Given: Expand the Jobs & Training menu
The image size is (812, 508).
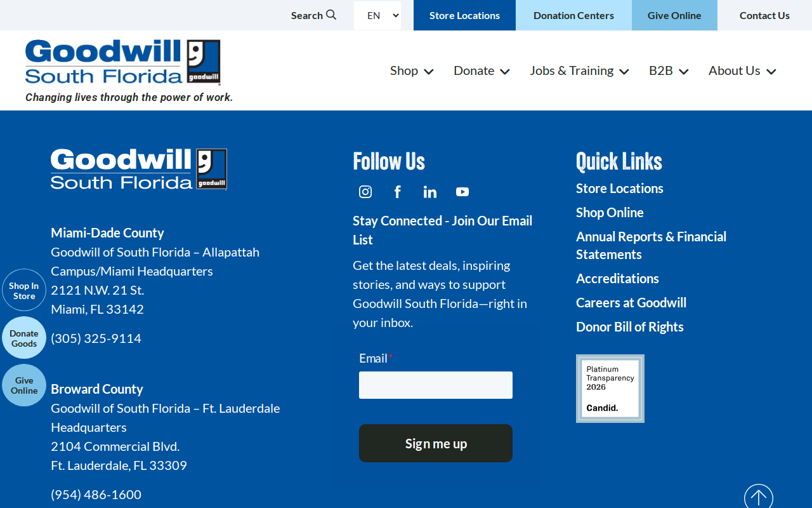Looking at the screenshot, I should [x=579, y=70].
